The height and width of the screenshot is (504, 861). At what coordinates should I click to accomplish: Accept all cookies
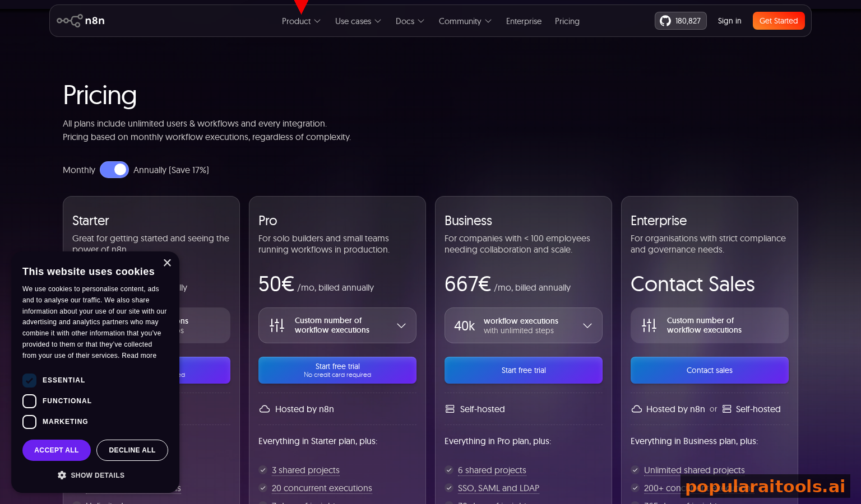pyautogui.click(x=56, y=450)
